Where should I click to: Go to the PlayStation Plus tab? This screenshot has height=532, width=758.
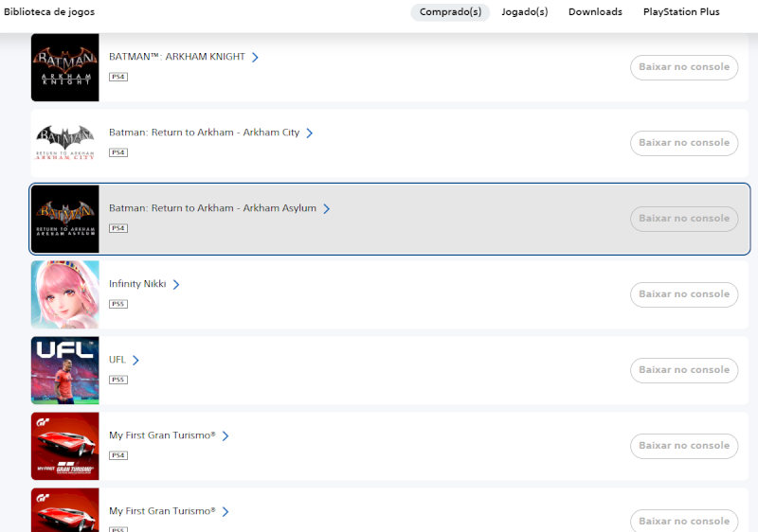(x=681, y=12)
